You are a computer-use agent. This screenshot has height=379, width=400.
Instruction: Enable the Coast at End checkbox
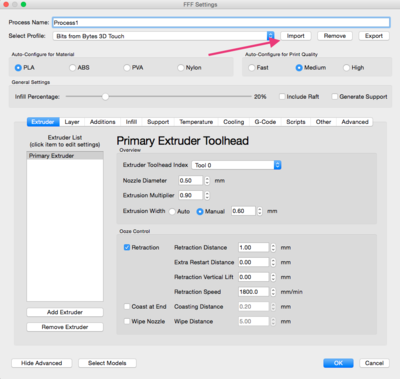pos(127,306)
